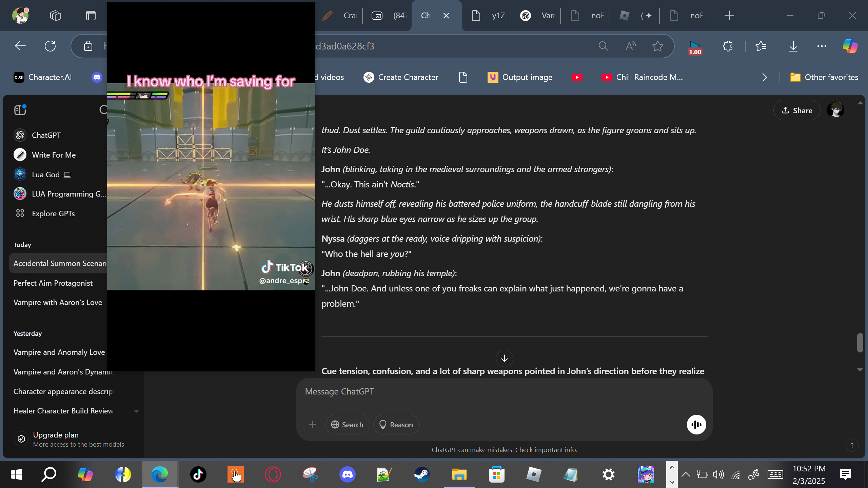Activate Read aloud in address bar
The width and height of the screenshot is (868, 488).
point(631,46)
